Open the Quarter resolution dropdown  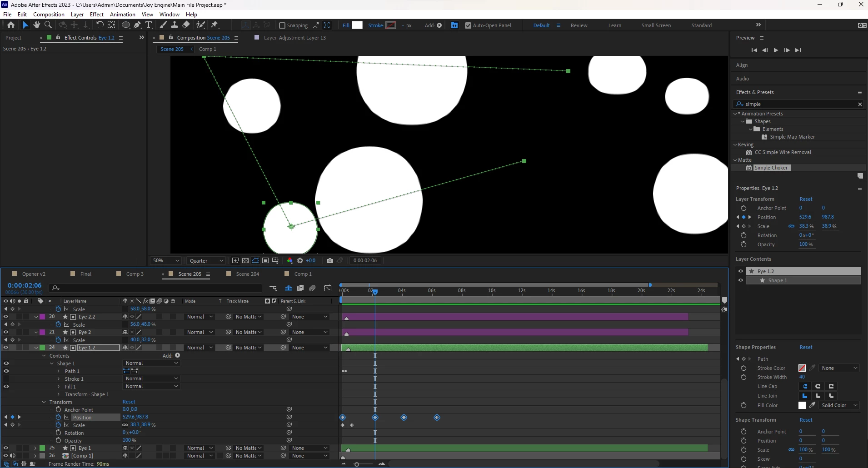pyautogui.click(x=206, y=260)
